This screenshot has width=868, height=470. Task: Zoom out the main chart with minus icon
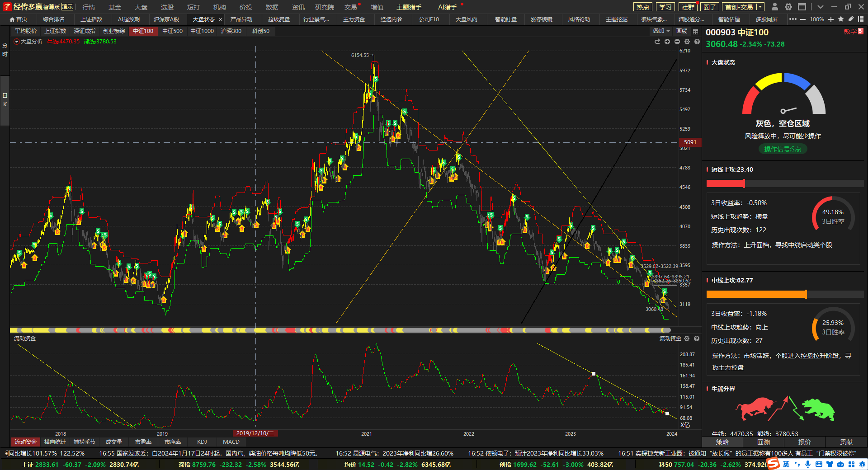point(677,42)
